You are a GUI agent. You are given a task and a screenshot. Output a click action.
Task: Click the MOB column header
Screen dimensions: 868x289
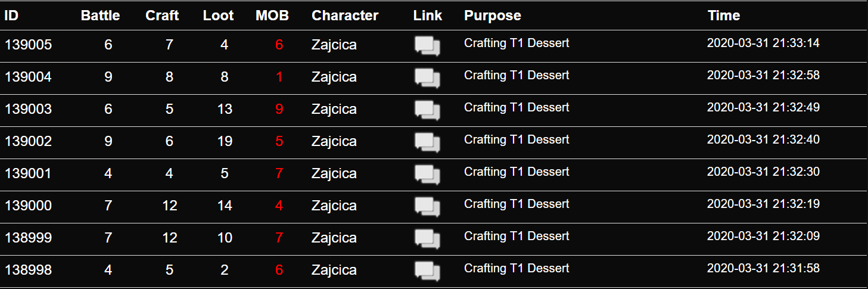click(272, 15)
